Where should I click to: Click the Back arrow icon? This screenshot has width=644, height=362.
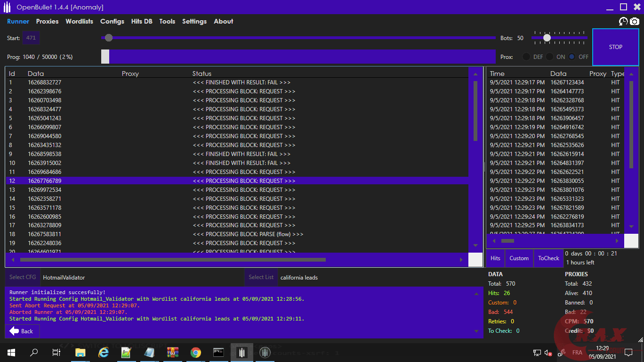[14, 331]
